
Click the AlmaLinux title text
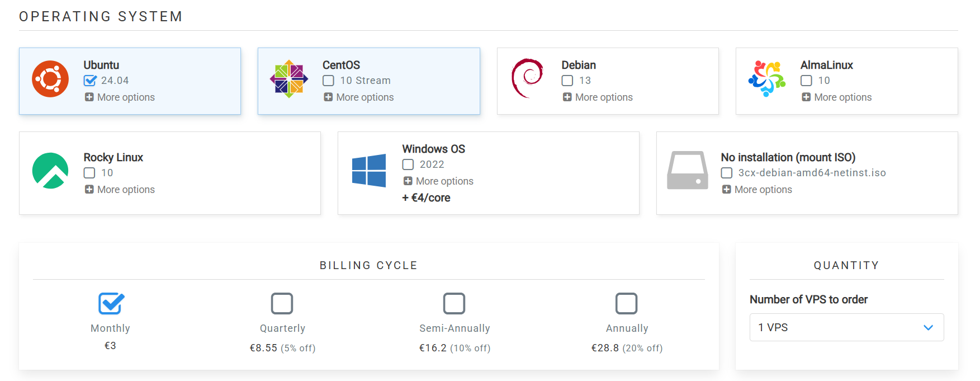(827, 65)
